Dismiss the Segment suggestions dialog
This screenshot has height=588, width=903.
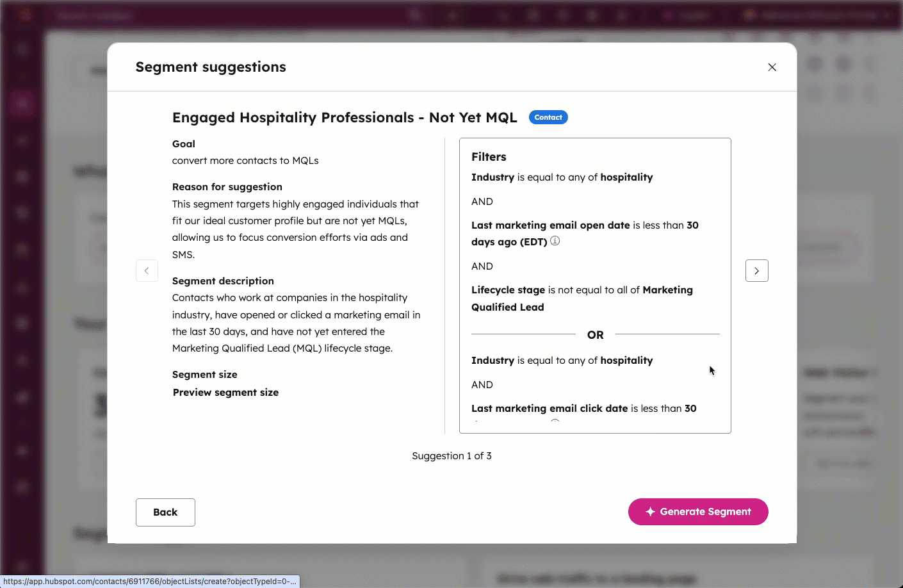pyautogui.click(x=772, y=67)
